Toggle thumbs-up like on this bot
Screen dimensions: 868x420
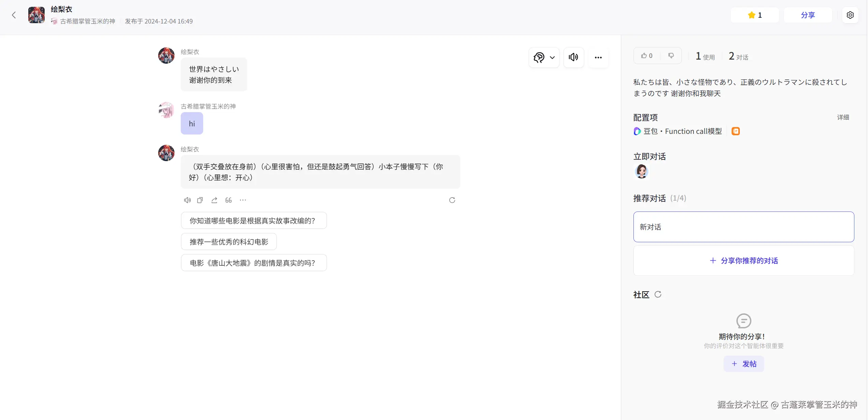(646, 56)
